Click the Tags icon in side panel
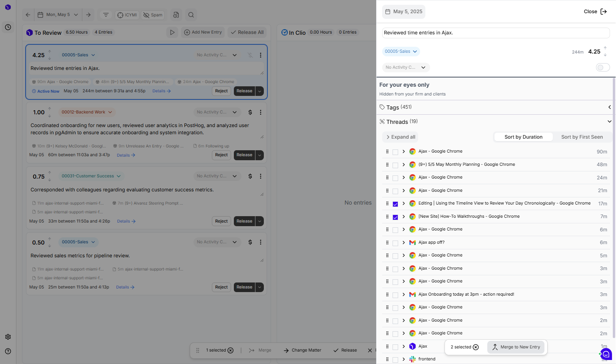 382,107
